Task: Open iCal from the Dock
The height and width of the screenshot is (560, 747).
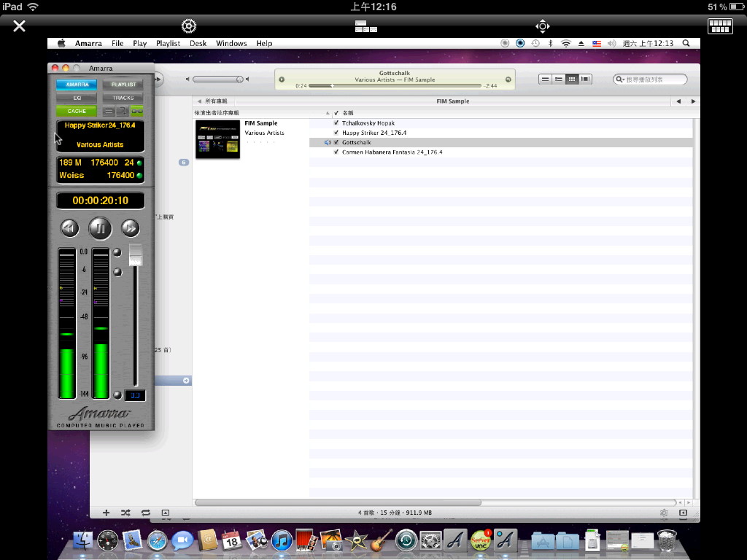Action: tap(231, 540)
